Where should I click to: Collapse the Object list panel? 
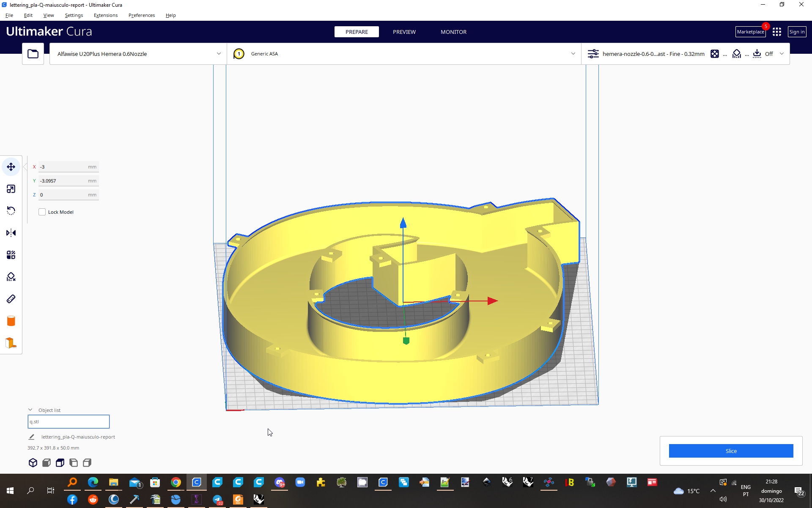click(x=30, y=409)
